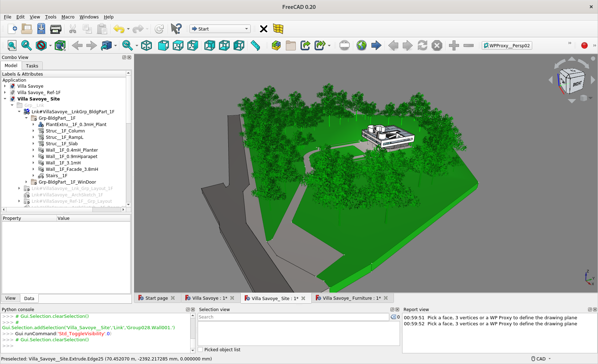The image size is (598, 364).
Task: Open the CAD navigation style dropdown
Action: (x=541, y=359)
